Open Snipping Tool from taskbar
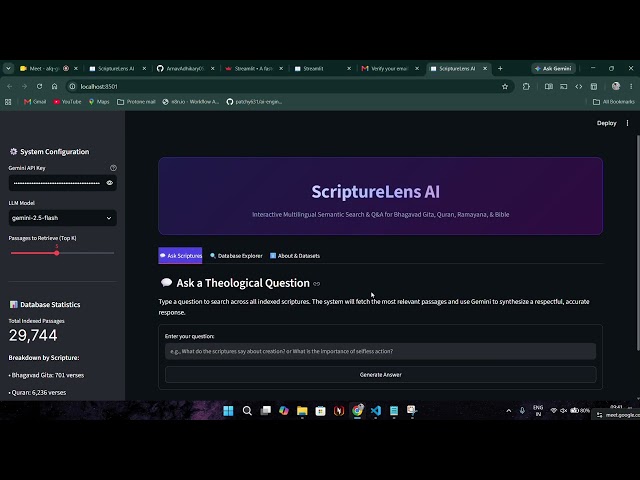This screenshot has height=480, width=640. (412, 411)
